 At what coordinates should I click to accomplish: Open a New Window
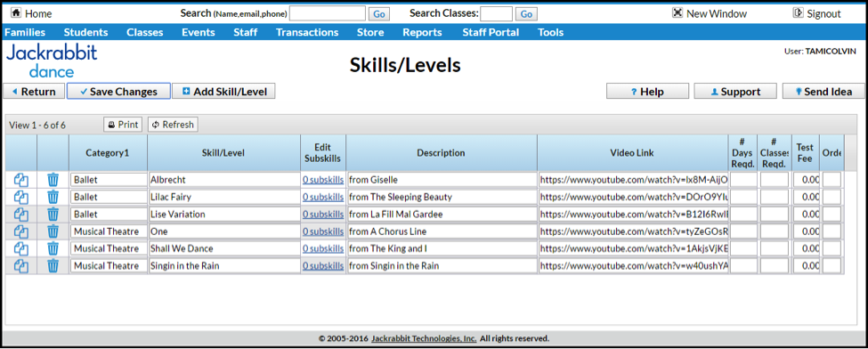[710, 14]
